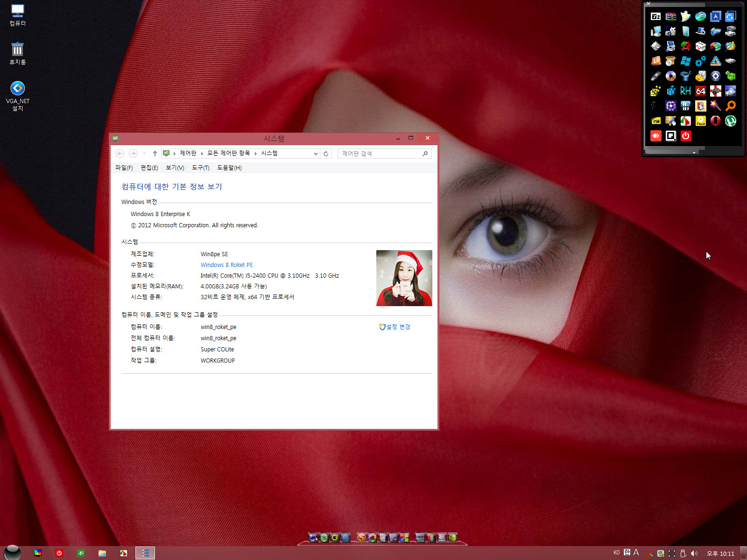This screenshot has height=560, width=747.
Task: Open the yellow PDF icon in the launcher
Action: (x=656, y=121)
